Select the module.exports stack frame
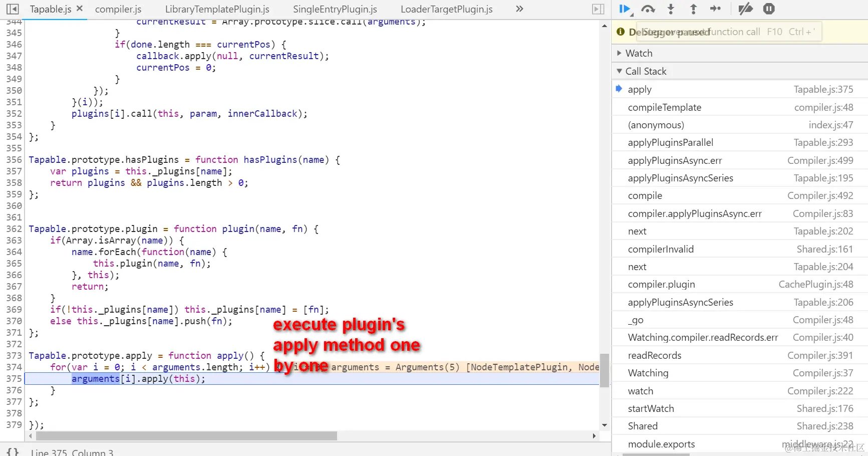The height and width of the screenshot is (456, 868). pos(739,444)
